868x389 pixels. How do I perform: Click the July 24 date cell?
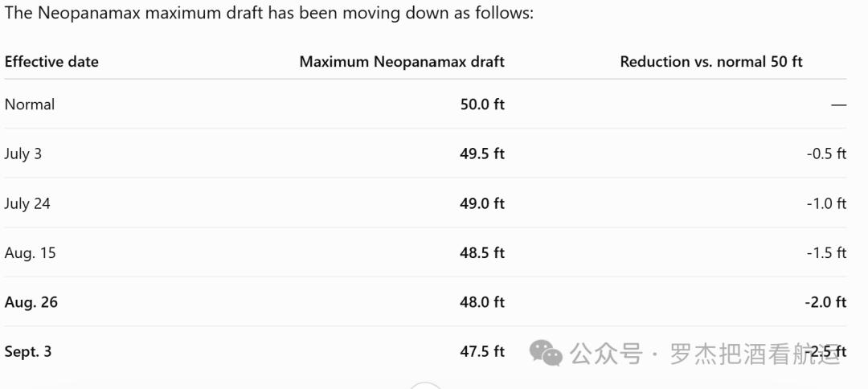(27, 203)
